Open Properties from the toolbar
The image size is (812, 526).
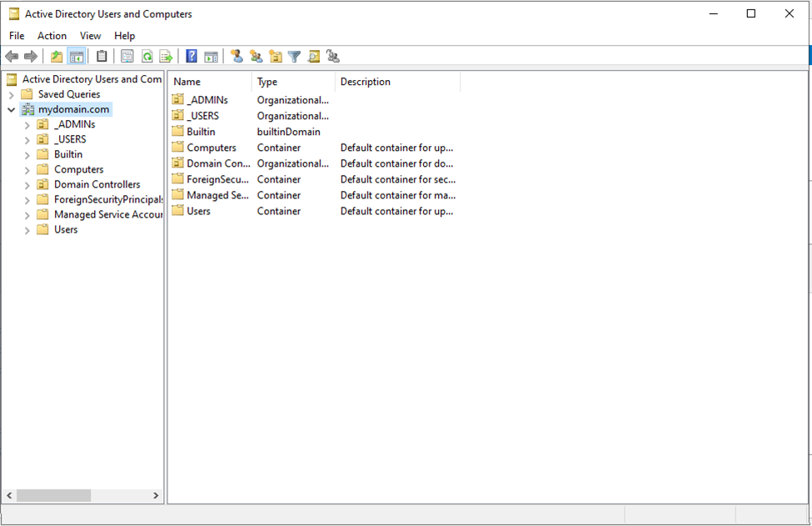tap(127, 57)
